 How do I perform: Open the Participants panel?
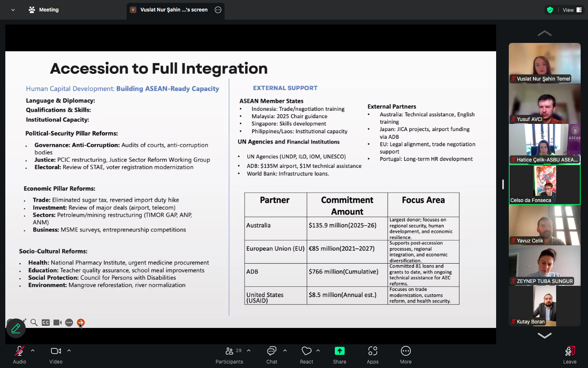pyautogui.click(x=229, y=355)
